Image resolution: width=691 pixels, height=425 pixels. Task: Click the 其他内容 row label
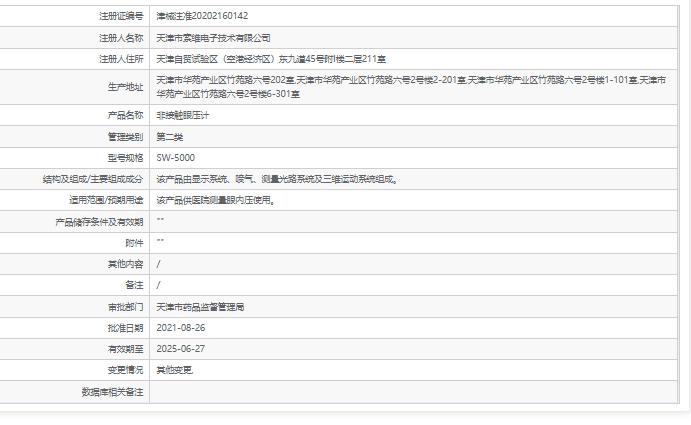click(x=125, y=264)
